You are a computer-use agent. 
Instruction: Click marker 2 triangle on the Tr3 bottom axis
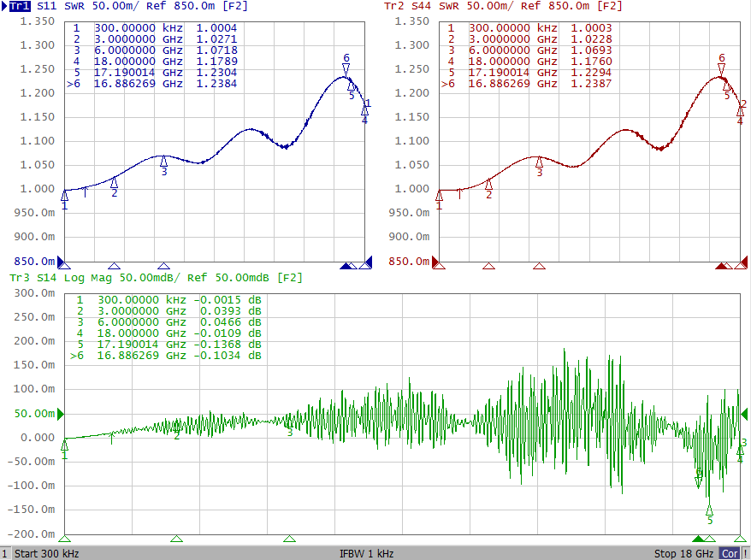coord(176,539)
